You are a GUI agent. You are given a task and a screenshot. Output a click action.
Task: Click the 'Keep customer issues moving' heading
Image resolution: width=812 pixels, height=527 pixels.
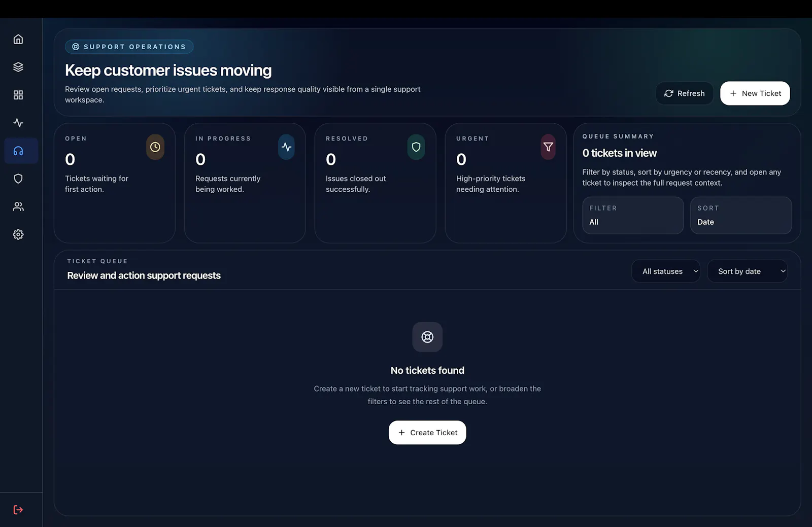point(168,71)
